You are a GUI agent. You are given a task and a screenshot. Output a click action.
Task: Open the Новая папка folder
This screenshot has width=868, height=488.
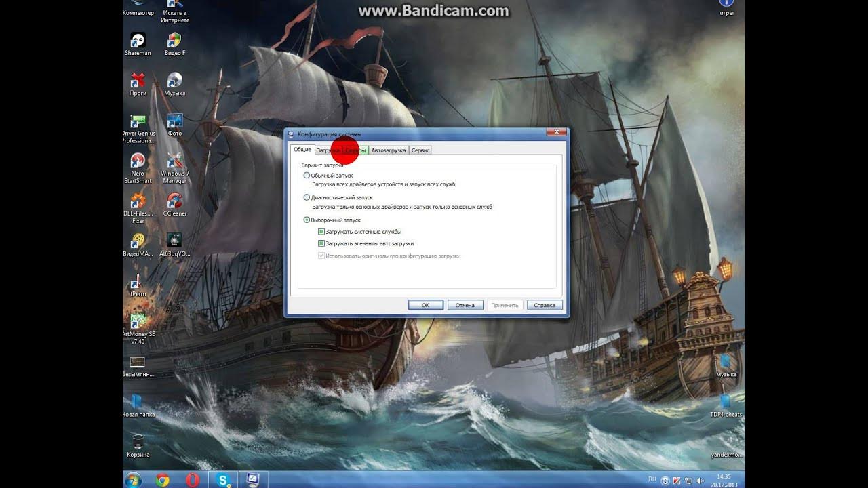click(138, 405)
